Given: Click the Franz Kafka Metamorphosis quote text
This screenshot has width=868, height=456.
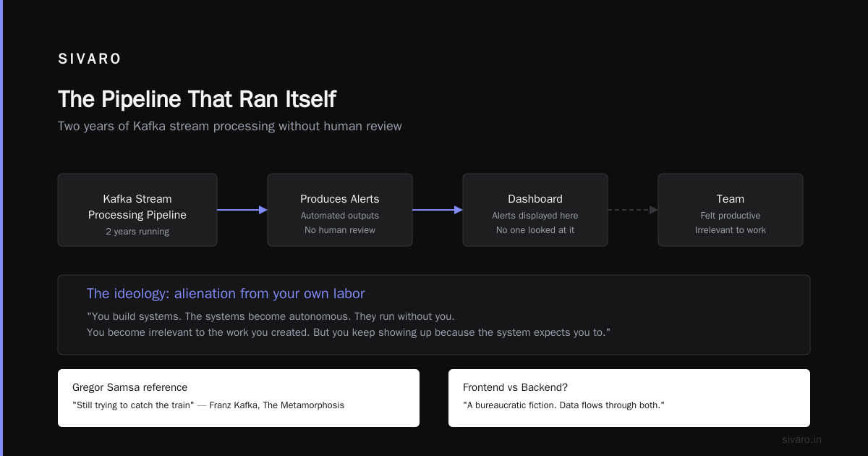Looking at the screenshot, I should coord(208,405).
